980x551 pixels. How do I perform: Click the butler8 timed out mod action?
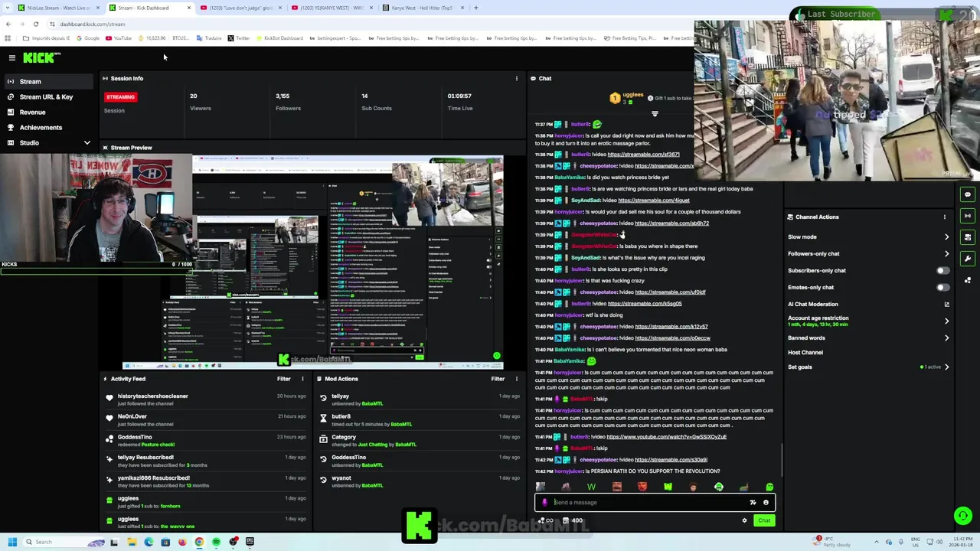(x=417, y=420)
